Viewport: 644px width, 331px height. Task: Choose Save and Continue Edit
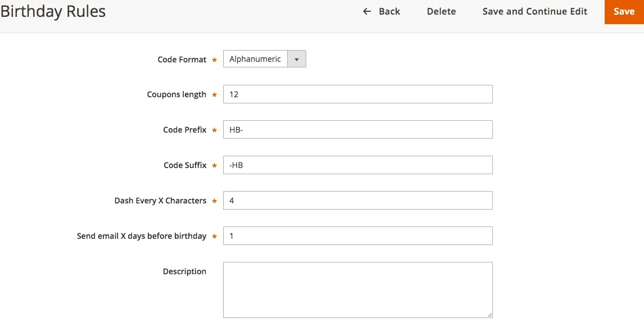[x=535, y=11]
